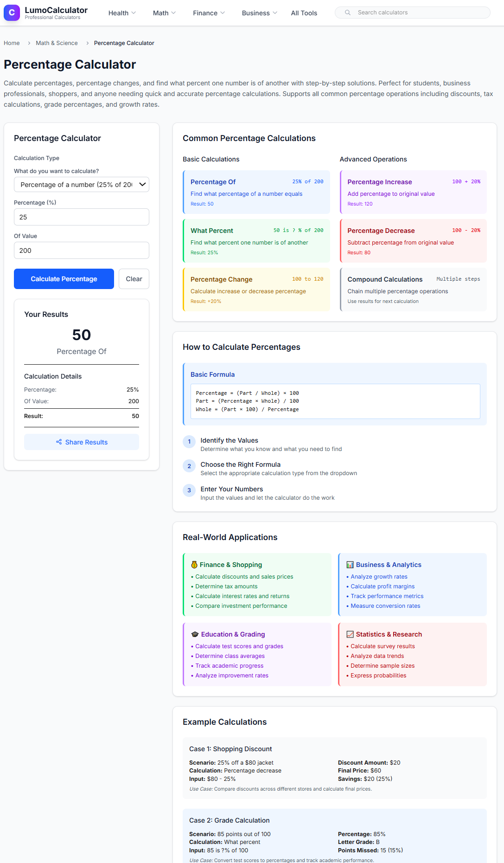The height and width of the screenshot is (863, 504).
Task: Click '100 + 20%' example text
Action: 466,181
